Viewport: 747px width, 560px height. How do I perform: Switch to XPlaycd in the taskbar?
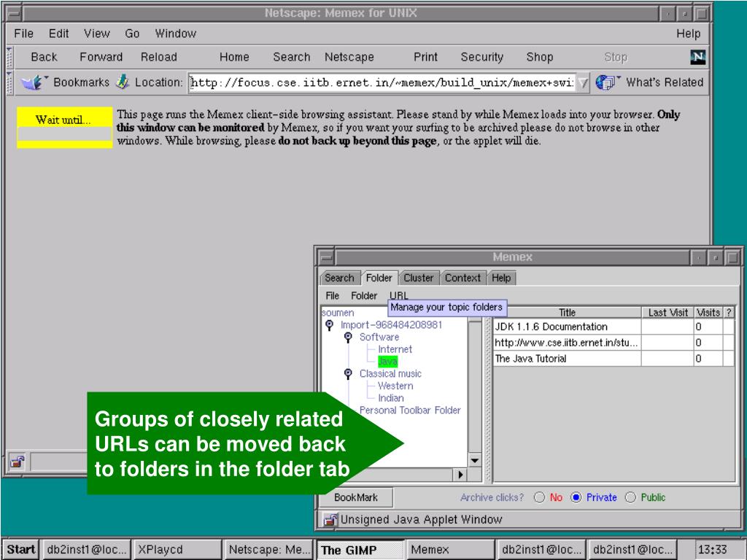(177, 550)
